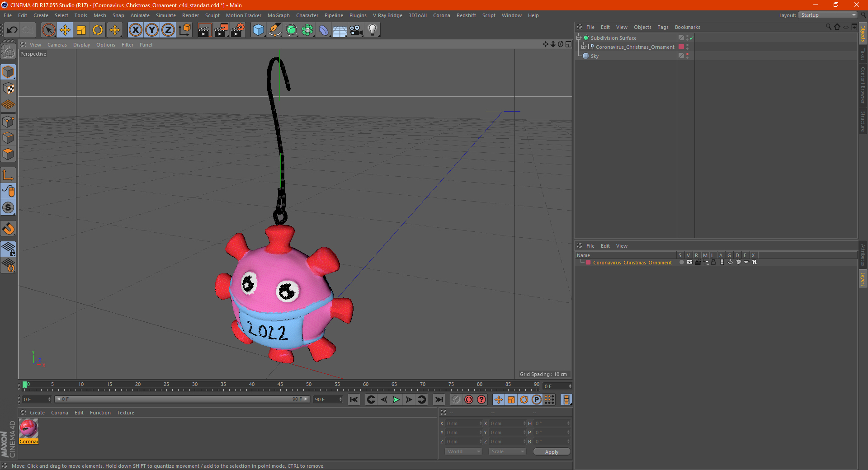868x470 pixels.
Task: Click the Coordinate System icon
Action: (x=184, y=30)
